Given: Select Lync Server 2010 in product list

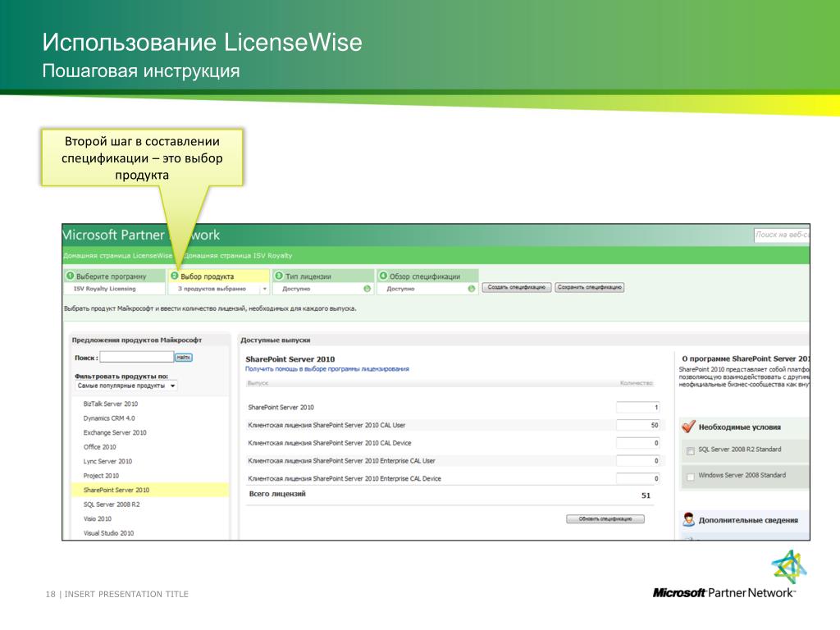Looking at the screenshot, I should 107,461.
